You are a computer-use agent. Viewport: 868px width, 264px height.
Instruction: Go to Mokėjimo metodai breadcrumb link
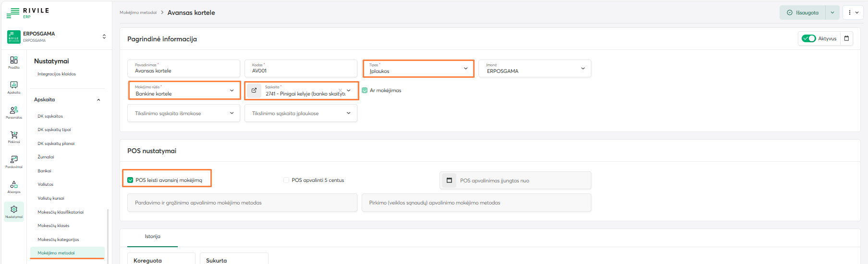tap(138, 12)
